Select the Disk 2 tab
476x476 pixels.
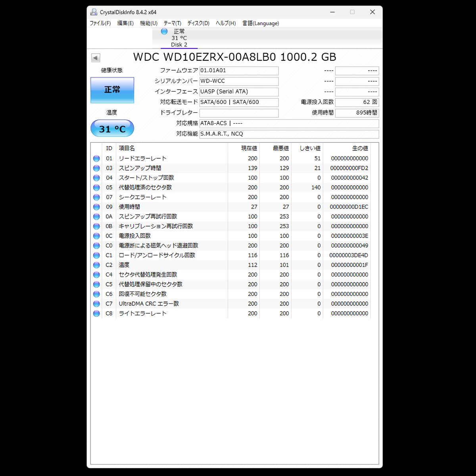179,38
